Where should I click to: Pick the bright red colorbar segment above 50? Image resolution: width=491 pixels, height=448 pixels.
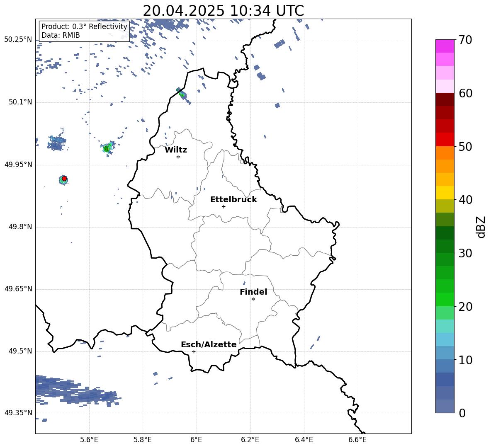point(445,140)
